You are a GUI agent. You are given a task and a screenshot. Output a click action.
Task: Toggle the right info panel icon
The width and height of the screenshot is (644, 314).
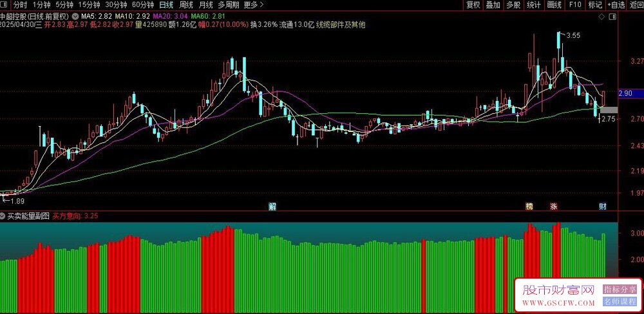click(x=613, y=17)
